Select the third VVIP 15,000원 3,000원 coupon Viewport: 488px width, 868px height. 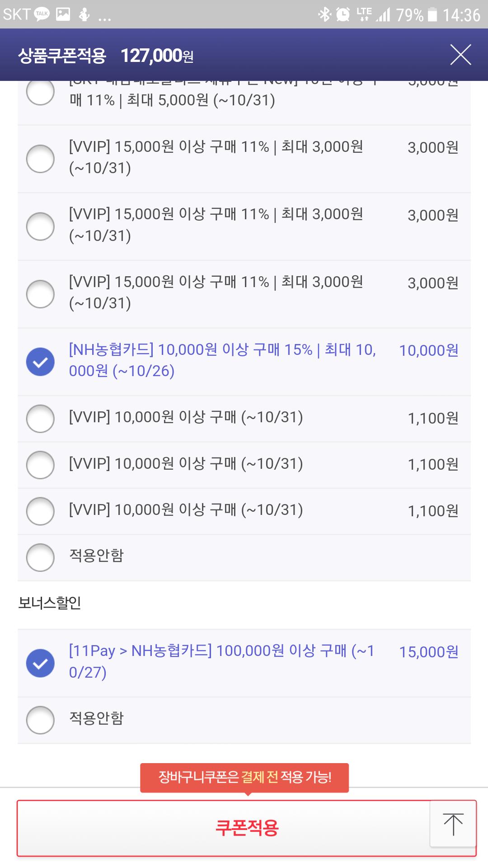244,294
